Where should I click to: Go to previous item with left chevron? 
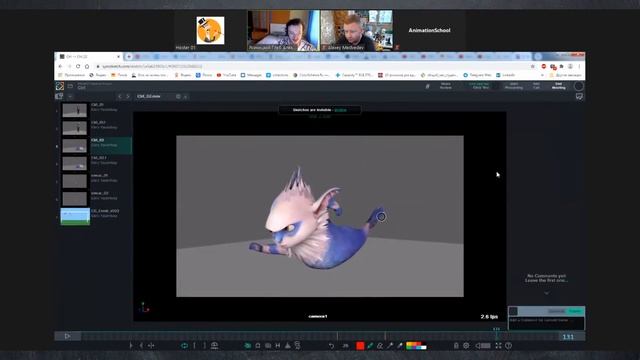[x=120, y=96]
